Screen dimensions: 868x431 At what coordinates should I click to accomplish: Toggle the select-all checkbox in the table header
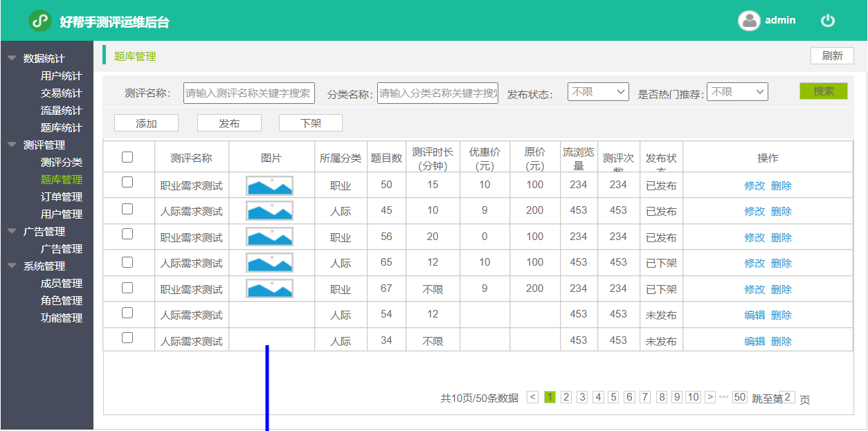click(x=127, y=157)
